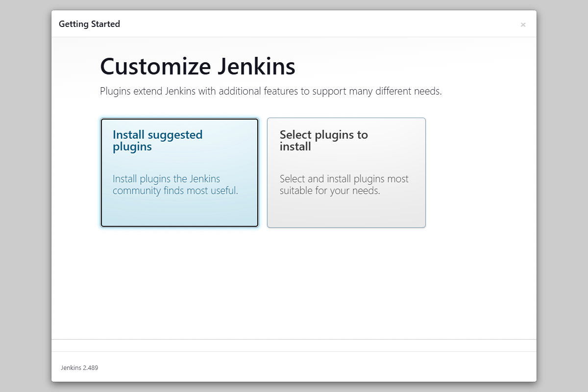Click the Install suggested plugins heading
This screenshot has width=588, height=392.
tap(157, 141)
